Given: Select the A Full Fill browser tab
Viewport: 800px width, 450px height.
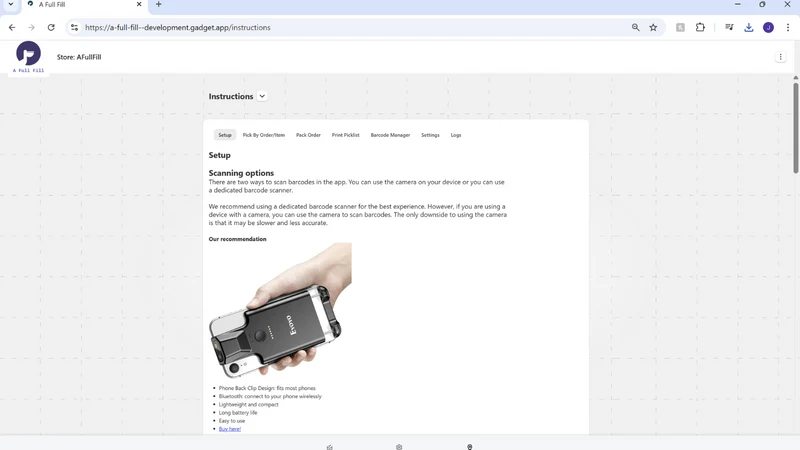Looking at the screenshot, I should click(x=84, y=5).
